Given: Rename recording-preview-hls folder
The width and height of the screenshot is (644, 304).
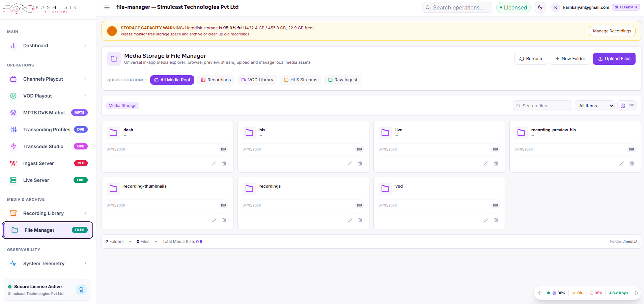Looking at the screenshot, I should [622, 164].
